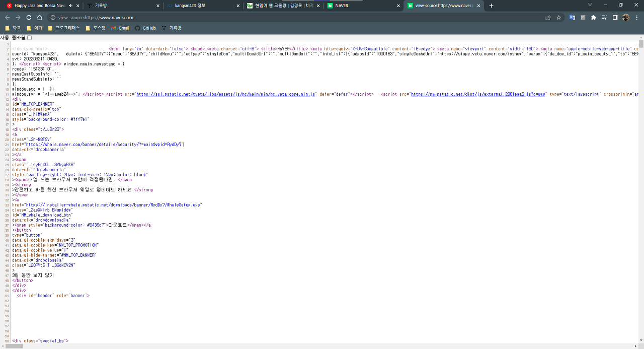
Task: Click the id="NM_TOP_BANNER" source line
Action: click(33, 104)
